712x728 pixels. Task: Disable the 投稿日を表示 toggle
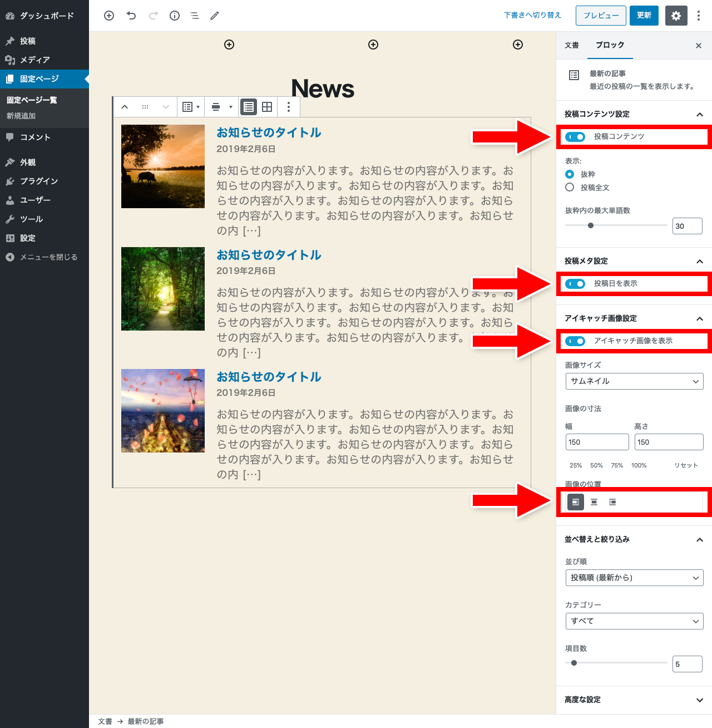pos(575,283)
